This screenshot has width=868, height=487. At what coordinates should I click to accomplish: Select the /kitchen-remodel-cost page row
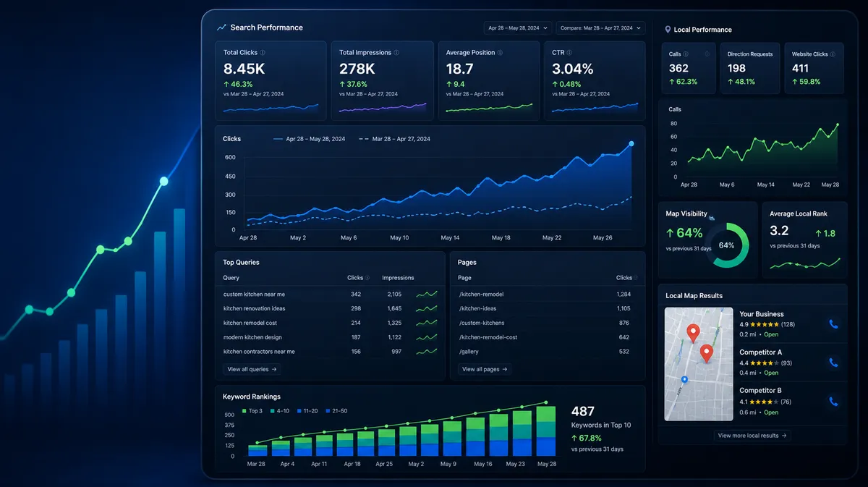coord(547,337)
